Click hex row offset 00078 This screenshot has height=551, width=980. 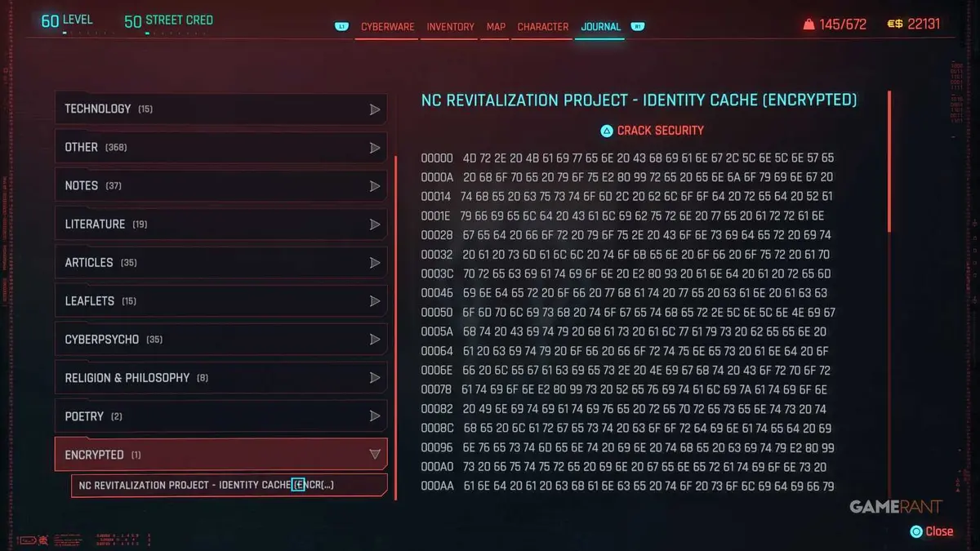pos(437,390)
